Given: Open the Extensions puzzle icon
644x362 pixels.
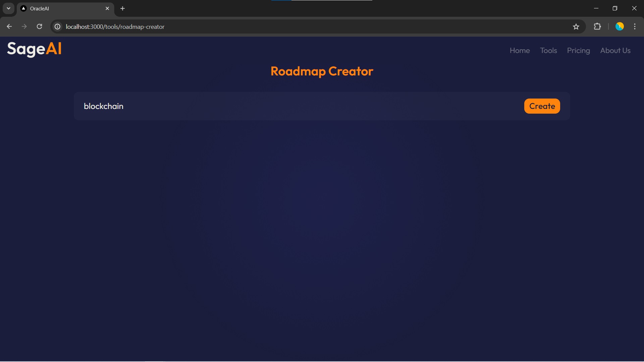Looking at the screenshot, I should 597,26.
